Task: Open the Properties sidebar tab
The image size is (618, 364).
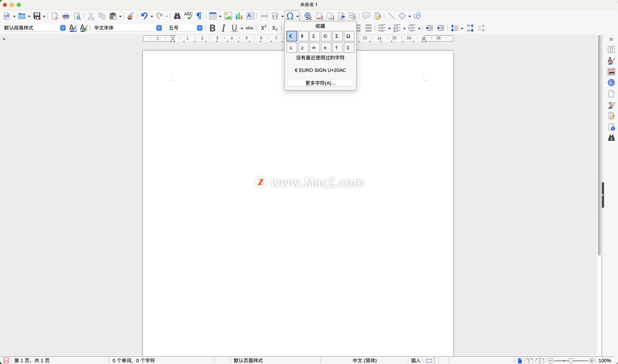Action: pos(611,50)
